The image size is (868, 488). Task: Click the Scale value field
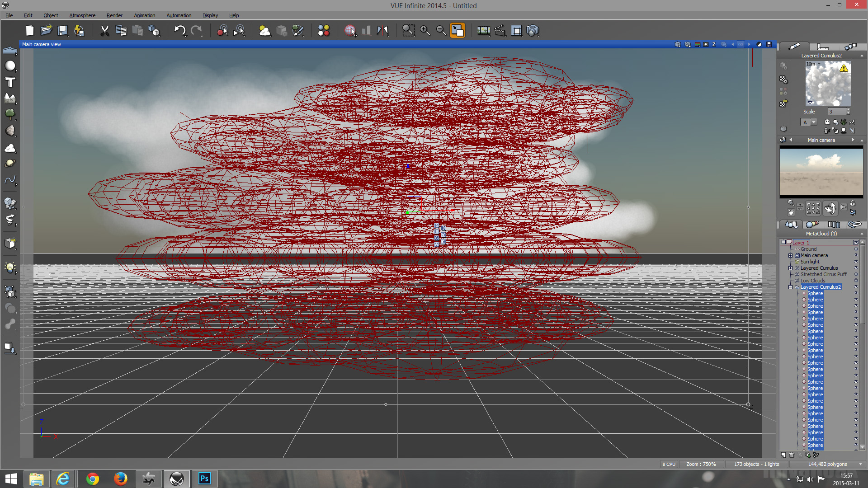click(x=836, y=112)
